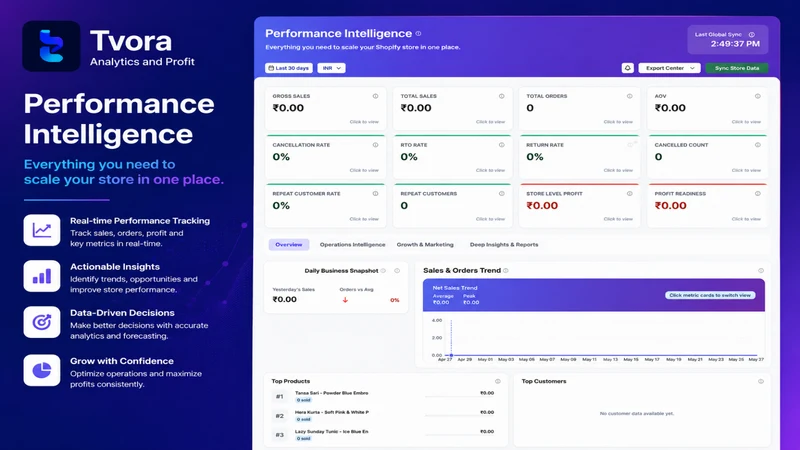Image resolution: width=800 pixels, height=450 pixels.
Task: Open info icon on Cancelled Count card
Action: click(758, 145)
